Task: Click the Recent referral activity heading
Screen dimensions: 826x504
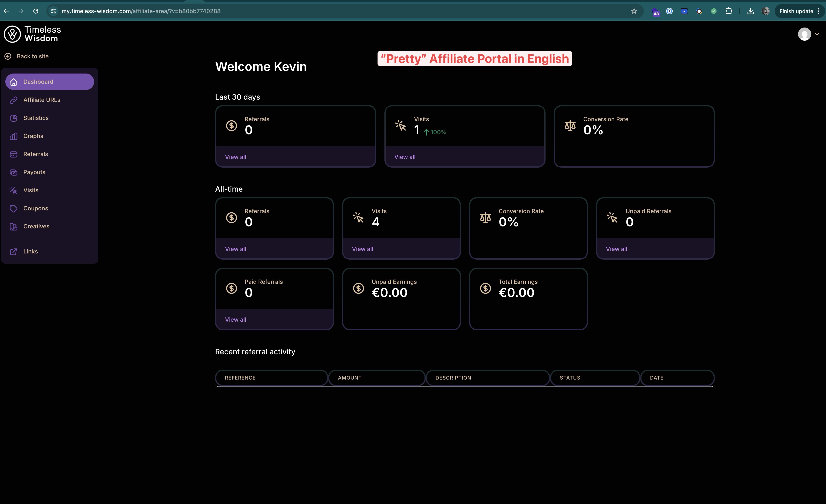Action: (x=255, y=352)
